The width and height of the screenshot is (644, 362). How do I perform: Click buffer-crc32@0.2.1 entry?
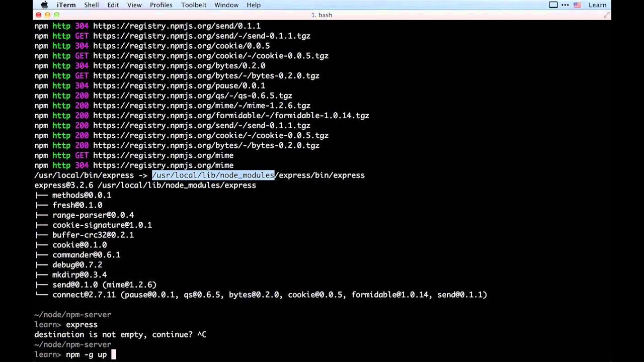tap(93, 235)
